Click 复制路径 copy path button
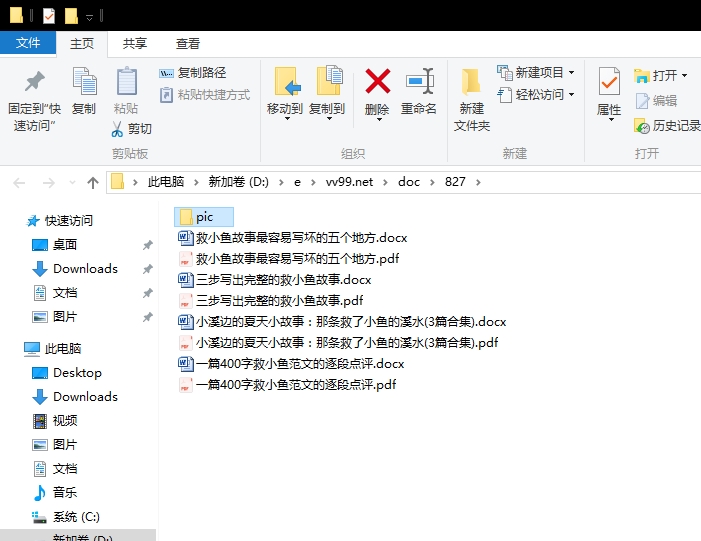The image size is (701, 541). tap(193, 73)
